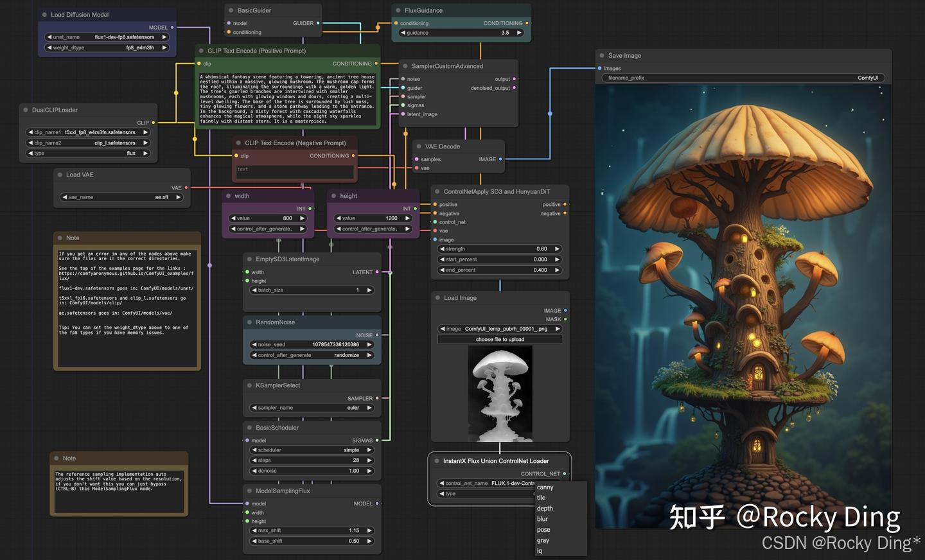Increase steps value 28 with right arrow

(x=369, y=460)
